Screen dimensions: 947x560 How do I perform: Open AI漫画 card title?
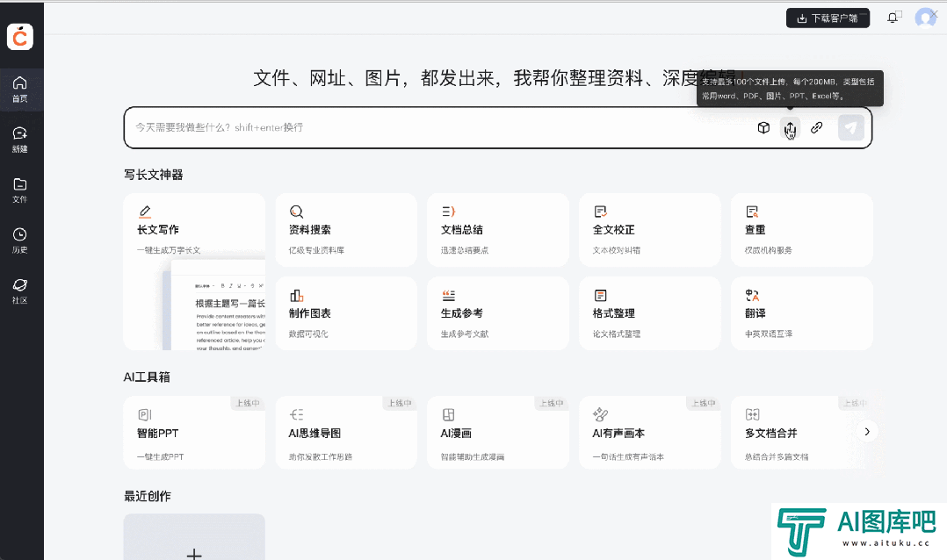456,434
